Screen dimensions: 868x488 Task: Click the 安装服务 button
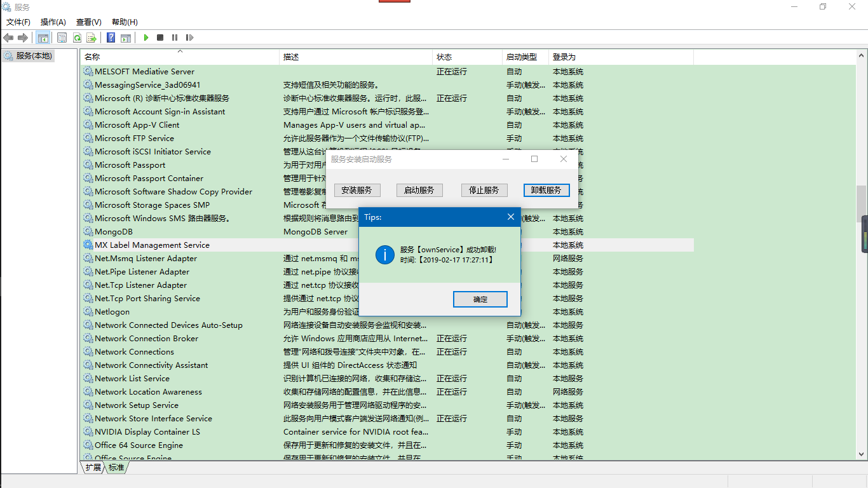click(x=356, y=189)
